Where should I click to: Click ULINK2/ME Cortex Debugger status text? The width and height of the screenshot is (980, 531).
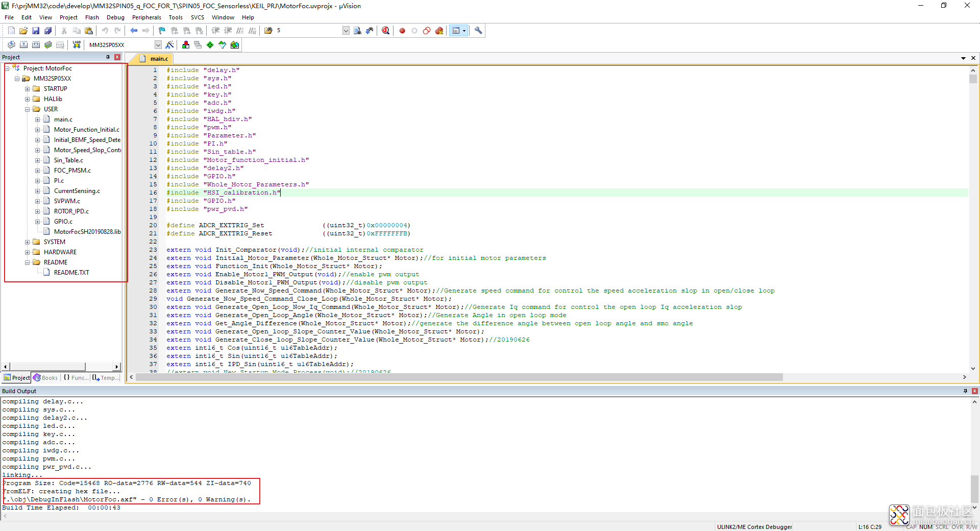tap(754, 527)
